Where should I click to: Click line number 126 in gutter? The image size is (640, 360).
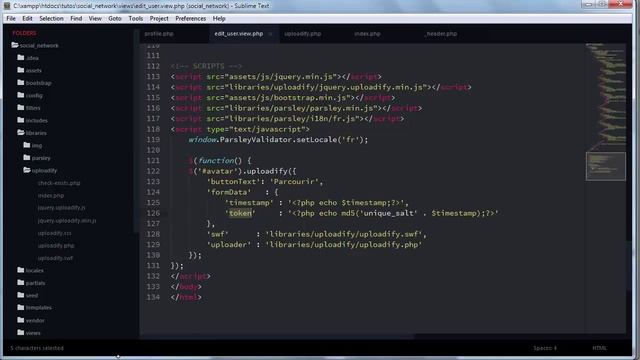[x=153, y=213]
